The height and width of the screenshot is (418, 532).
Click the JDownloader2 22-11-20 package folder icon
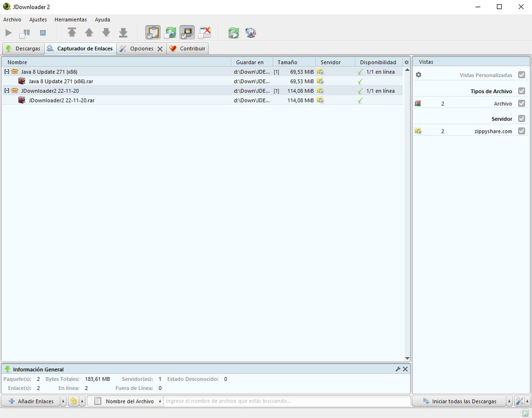[15, 91]
